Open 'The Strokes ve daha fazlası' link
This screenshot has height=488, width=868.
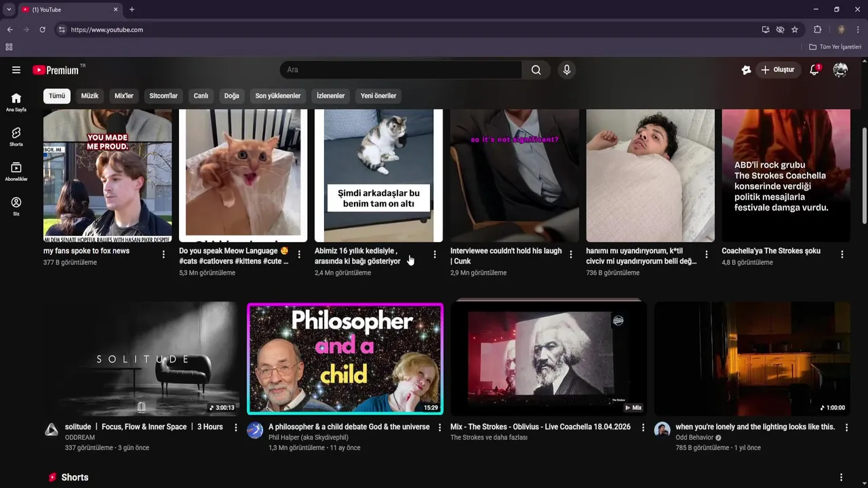489,438
